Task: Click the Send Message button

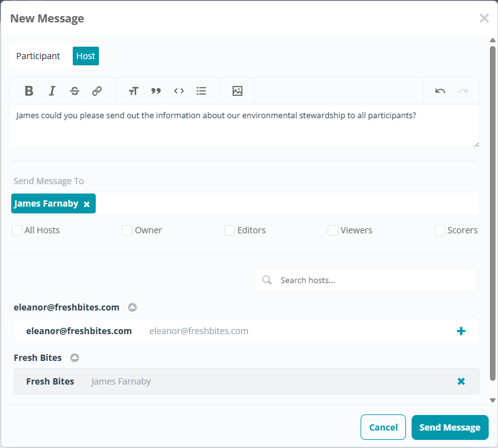Action: coord(450,427)
